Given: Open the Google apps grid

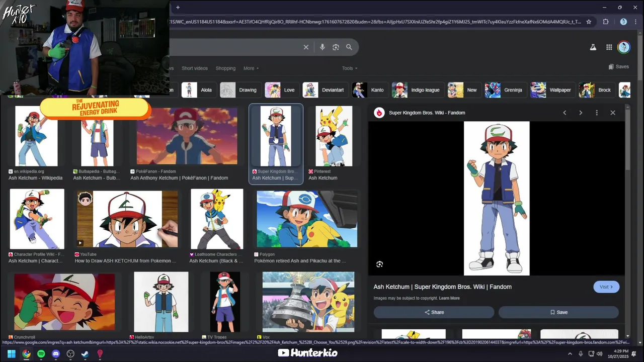Looking at the screenshot, I should coord(609,47).
